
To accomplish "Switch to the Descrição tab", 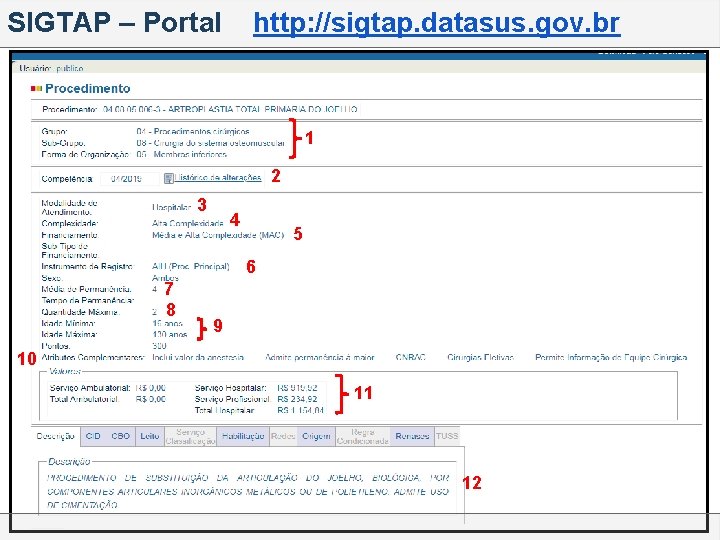I will 56,436.
